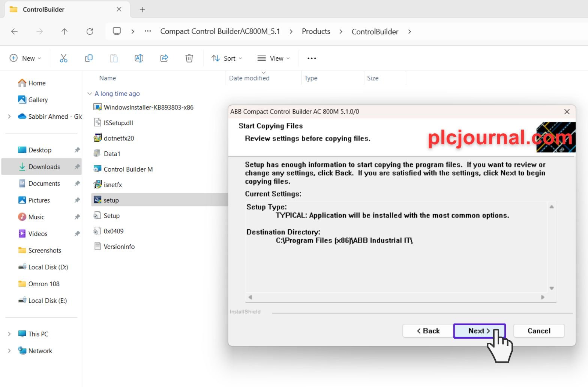
Task: Click Back in the installer dialog
Action: pyautogui.click(x=428, y=331)
